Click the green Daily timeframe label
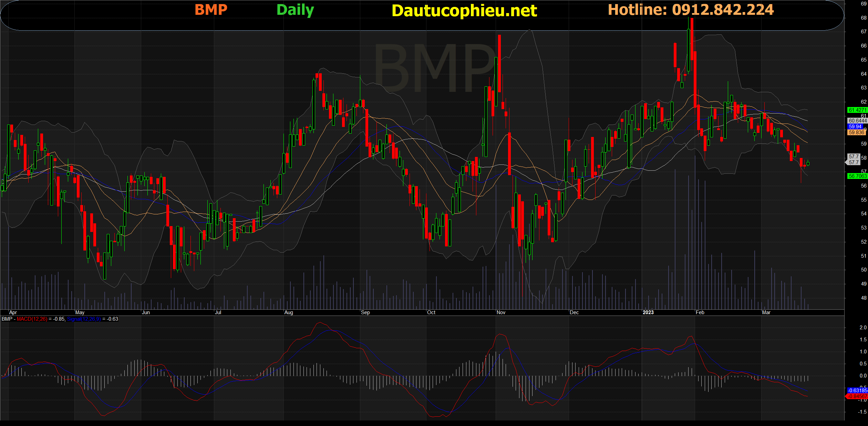868x426 pixels. [295, 10]
